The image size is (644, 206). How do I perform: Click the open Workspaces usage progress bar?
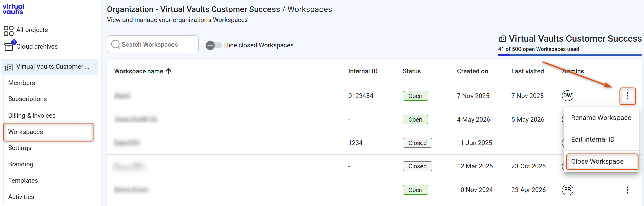(569, 55)
